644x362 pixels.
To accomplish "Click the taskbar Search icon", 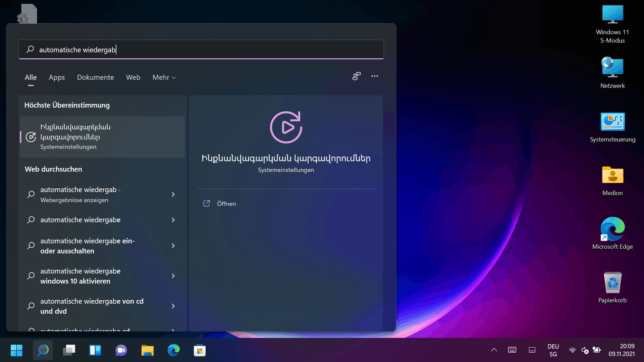I will (x=43, y=350).
